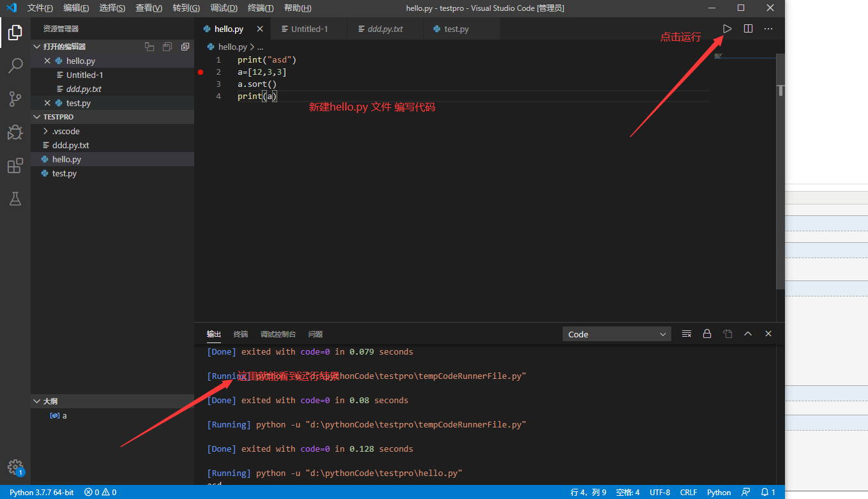Viewport: 868px width, 499px height.
Task: Open the Explorer view in activity bar
Action: (15, 32)
